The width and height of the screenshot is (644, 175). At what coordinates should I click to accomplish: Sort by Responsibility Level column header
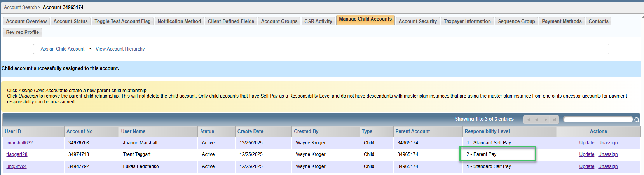point(510,131)
